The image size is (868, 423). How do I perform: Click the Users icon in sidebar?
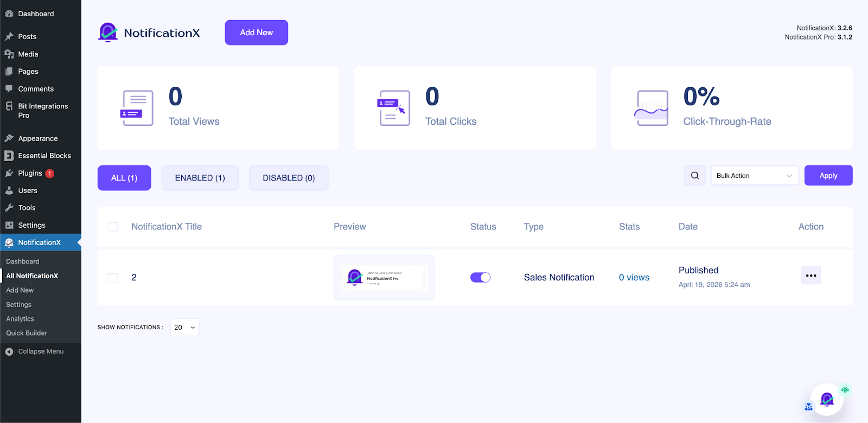pos(9,190)
